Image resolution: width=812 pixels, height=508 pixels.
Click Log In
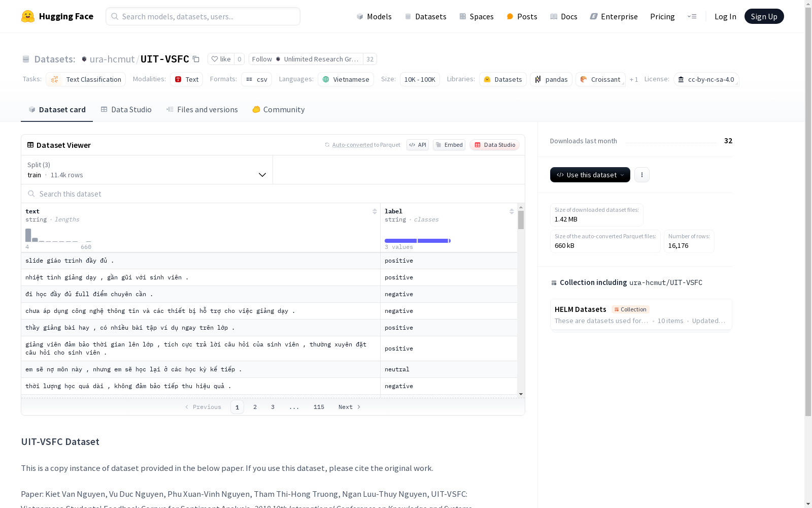tap(725, 16)
